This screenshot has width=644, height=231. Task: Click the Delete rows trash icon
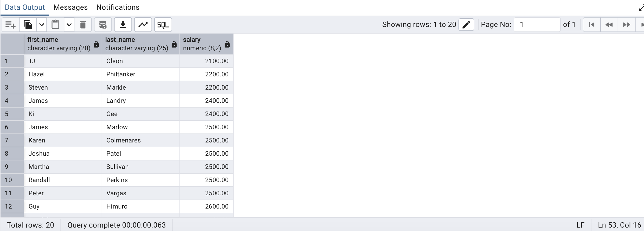83,25
